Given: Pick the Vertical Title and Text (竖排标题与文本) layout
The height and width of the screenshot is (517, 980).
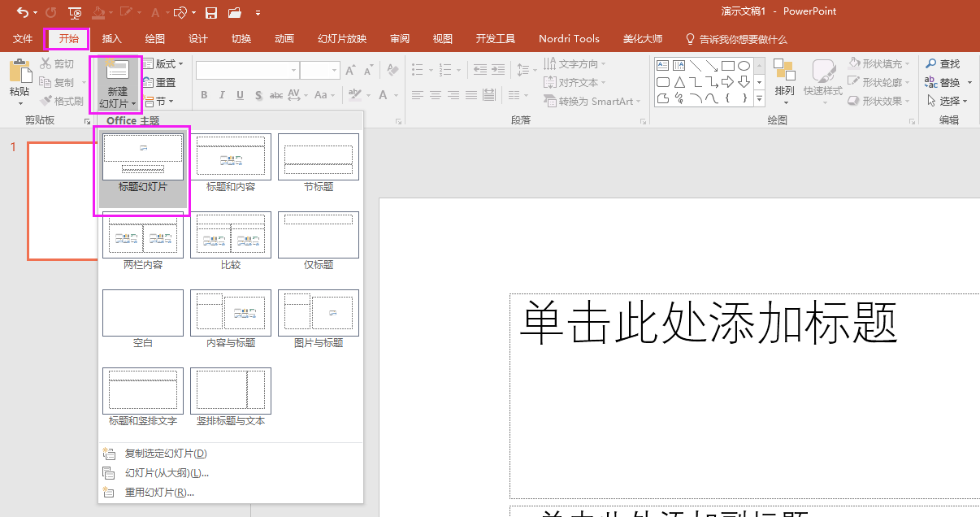Looking at the screenshot, I should [x=231, y=398].
